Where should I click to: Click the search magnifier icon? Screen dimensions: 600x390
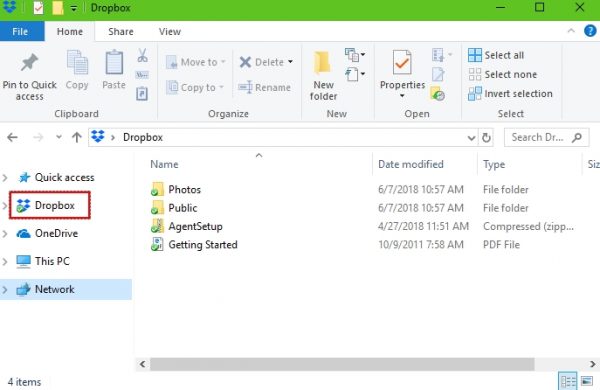(577, 137)
